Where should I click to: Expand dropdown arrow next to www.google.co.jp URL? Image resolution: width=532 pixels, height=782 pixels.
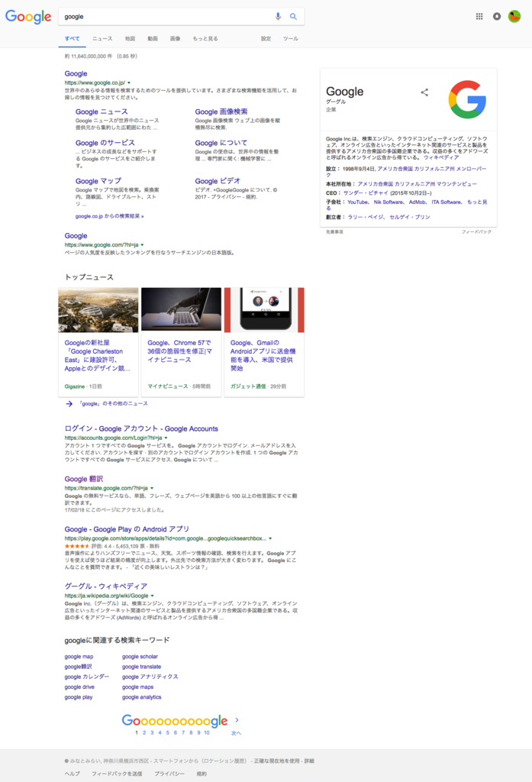point(129,82)
